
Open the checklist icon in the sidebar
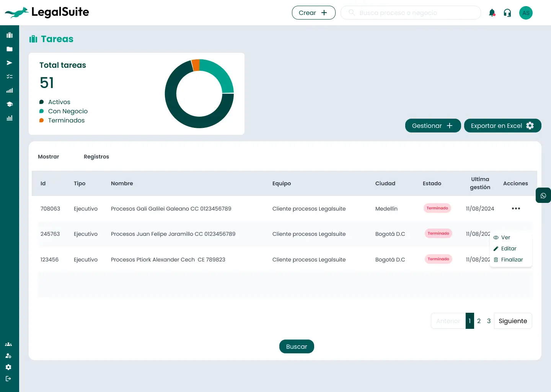tap(10, 77)
